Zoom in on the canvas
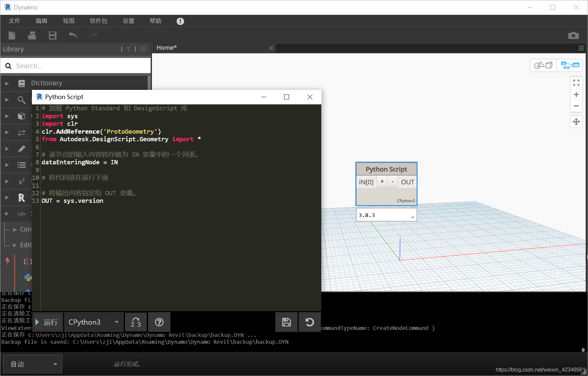Screen dimensions: 588x376 point(576,94)
